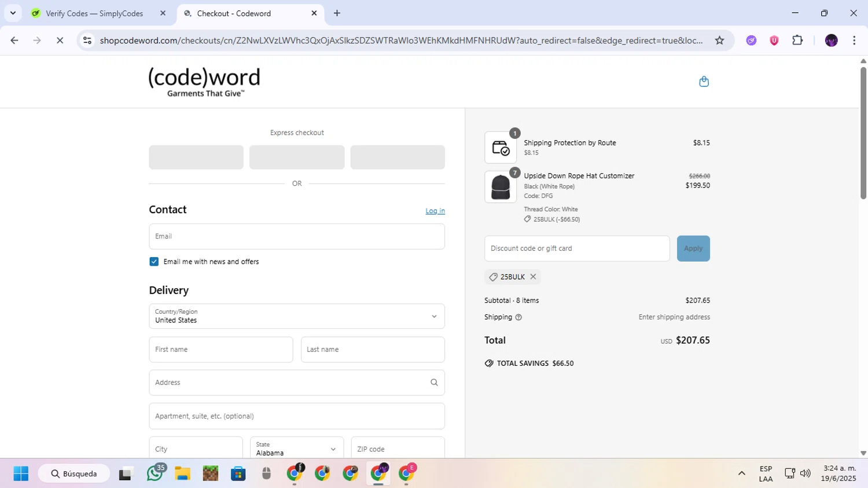
Task: Show hidden system tray icons
Action: pos(741,474)
